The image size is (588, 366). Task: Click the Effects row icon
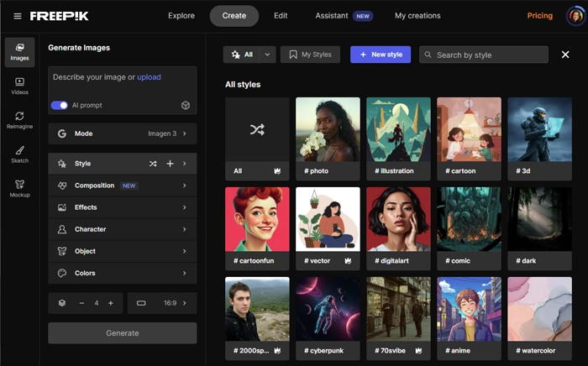coord(62,207)
